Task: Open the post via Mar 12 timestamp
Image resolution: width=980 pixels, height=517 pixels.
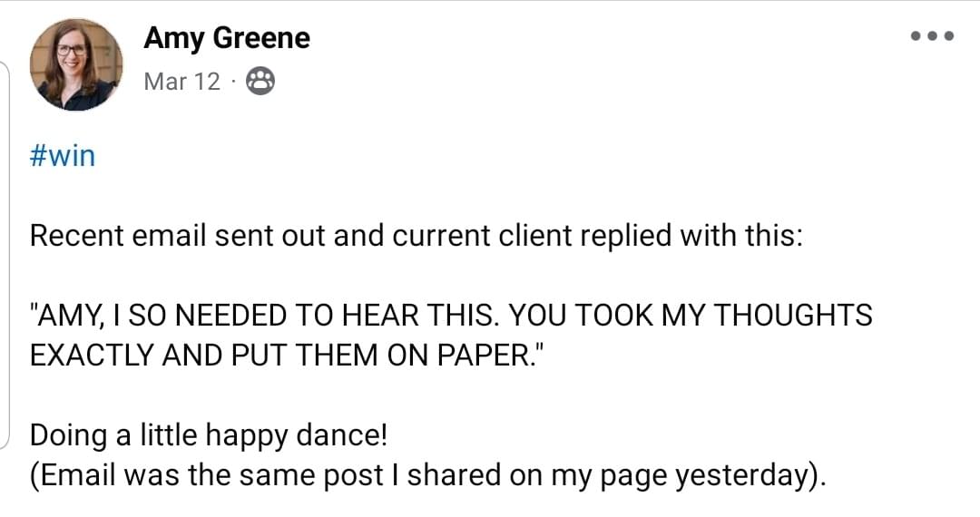Action: pyautogui.click(x=181, y=81)
